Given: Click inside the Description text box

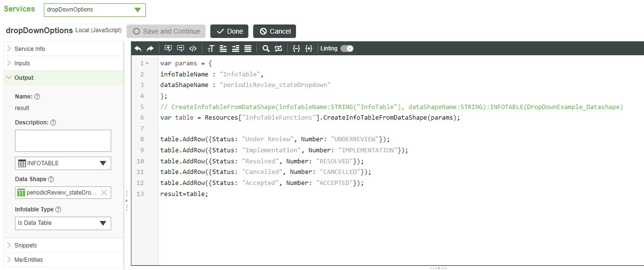Looking at the screenshot, I should [63, 141].
